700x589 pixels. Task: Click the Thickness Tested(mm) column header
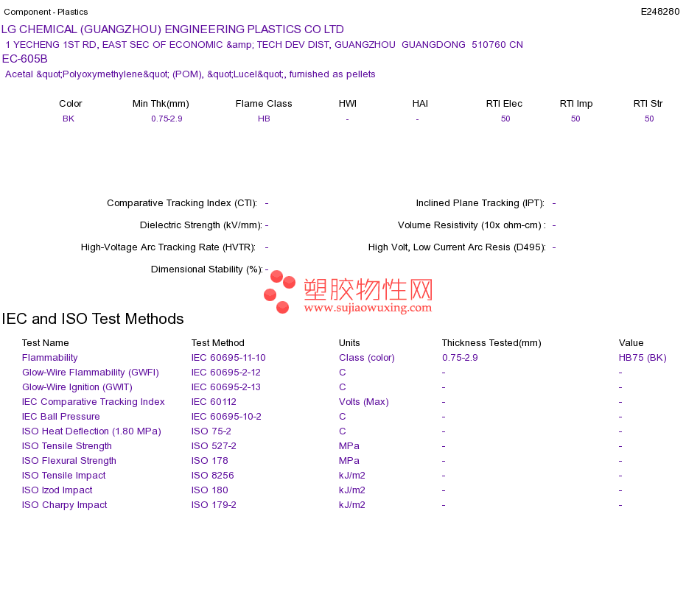pos(491,342)
